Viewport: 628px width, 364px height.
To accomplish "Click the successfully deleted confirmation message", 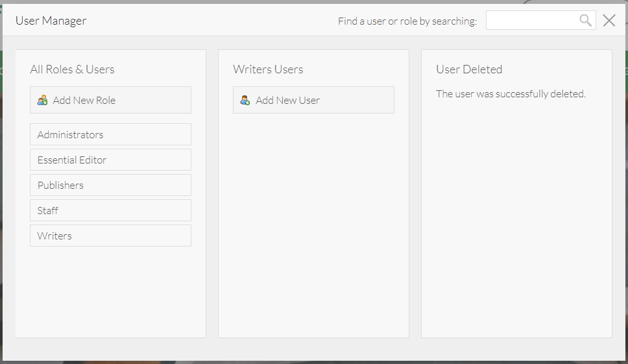I will [x=511, y=94].
